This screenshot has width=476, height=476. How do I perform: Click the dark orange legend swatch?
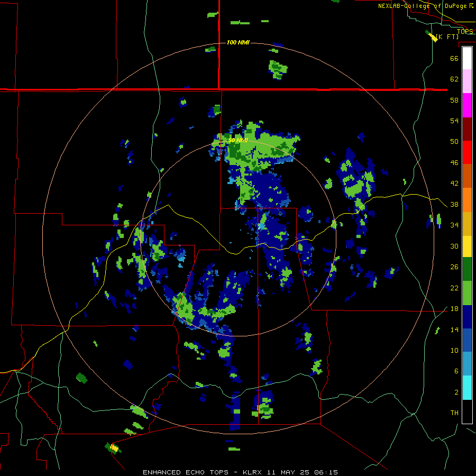click(467, 176)
